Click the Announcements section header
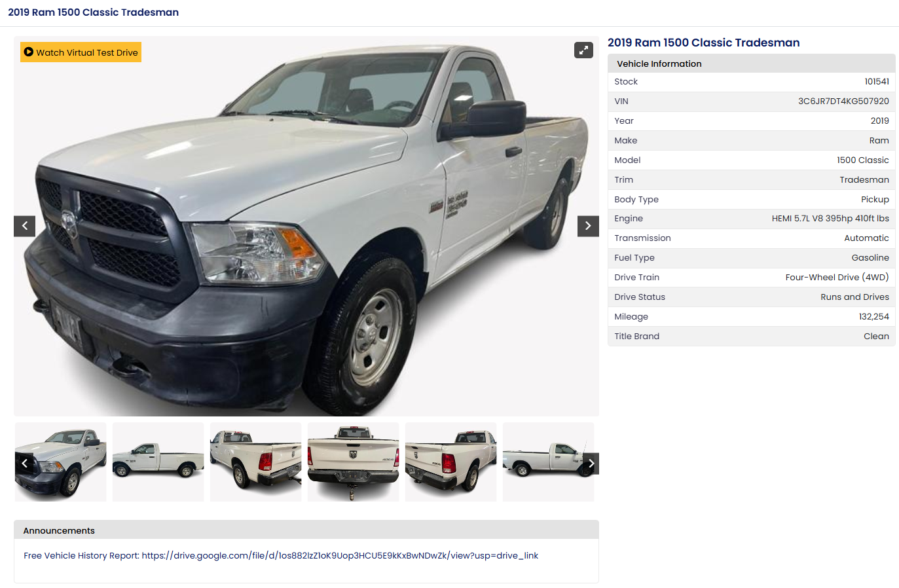The image size is (899, 588). [306, 530]
